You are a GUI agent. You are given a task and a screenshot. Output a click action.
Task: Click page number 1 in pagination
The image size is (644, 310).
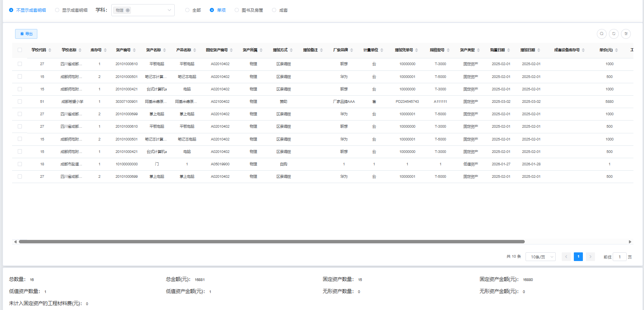578,257
